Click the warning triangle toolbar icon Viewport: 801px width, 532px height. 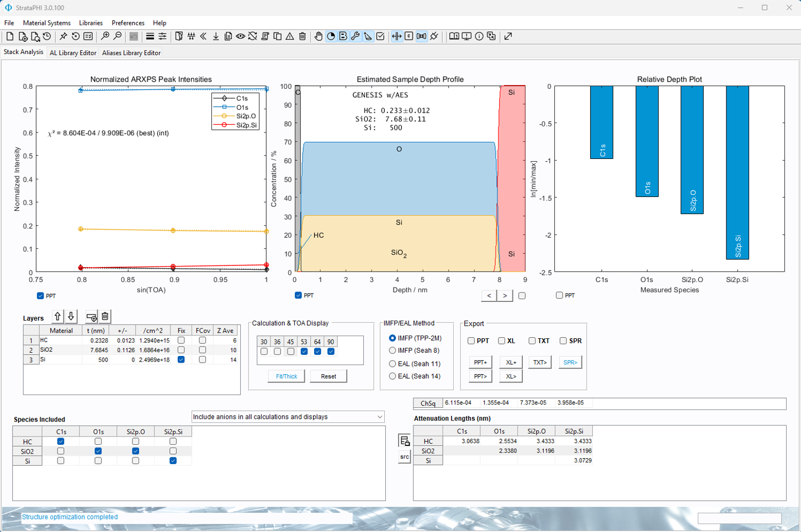pos(290,36)
